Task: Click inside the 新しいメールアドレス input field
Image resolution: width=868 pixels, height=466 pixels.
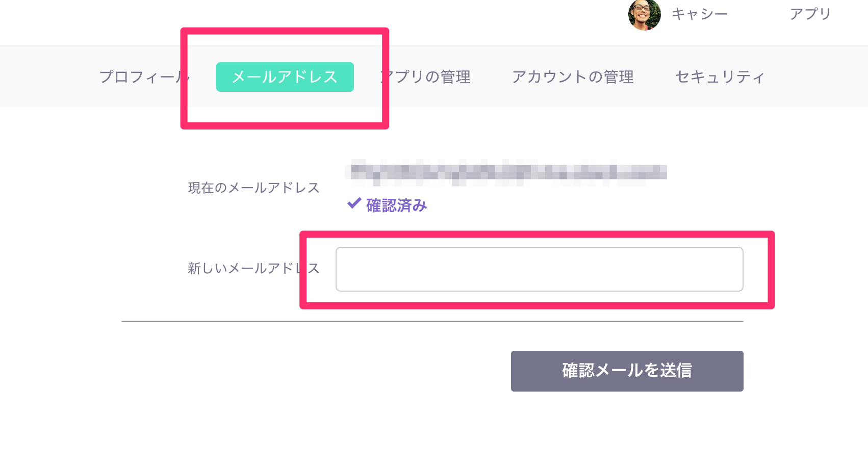Action: (x=539, y=269)
